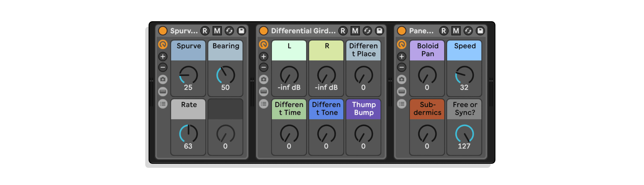Save the Spurv... rack preset

(241, 31)
